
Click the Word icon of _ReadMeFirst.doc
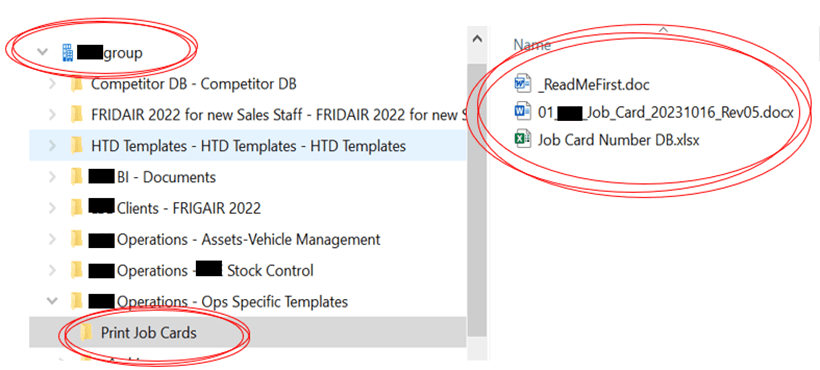coord(523,84)
